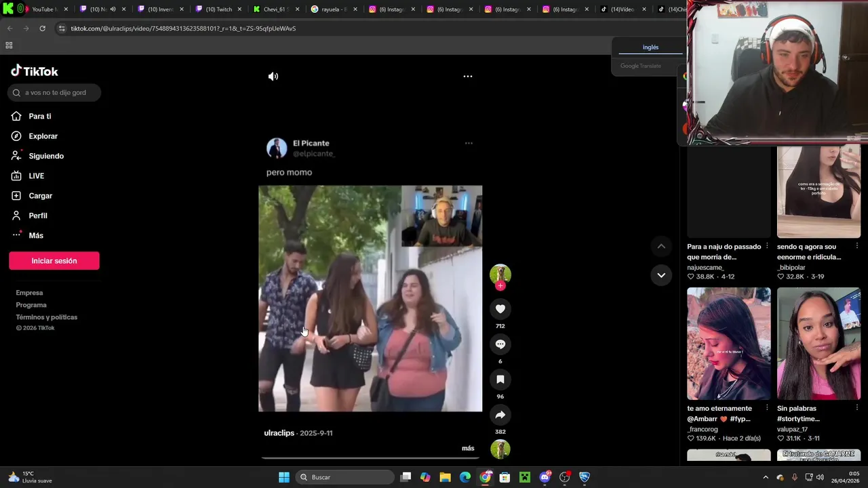Screen dimensions: 868x488
Task: Open Discord from the taskbar
Action: pyautogui.click(x=545, y=477)
